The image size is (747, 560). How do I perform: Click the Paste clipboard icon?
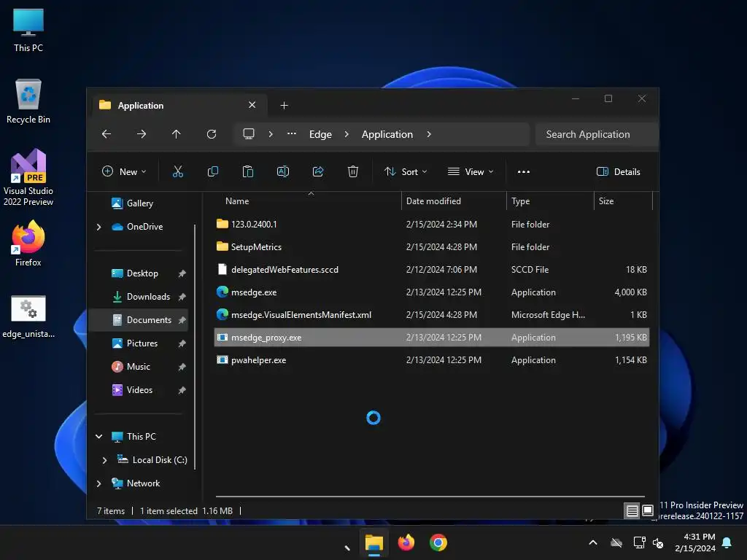tap(248, 172)
